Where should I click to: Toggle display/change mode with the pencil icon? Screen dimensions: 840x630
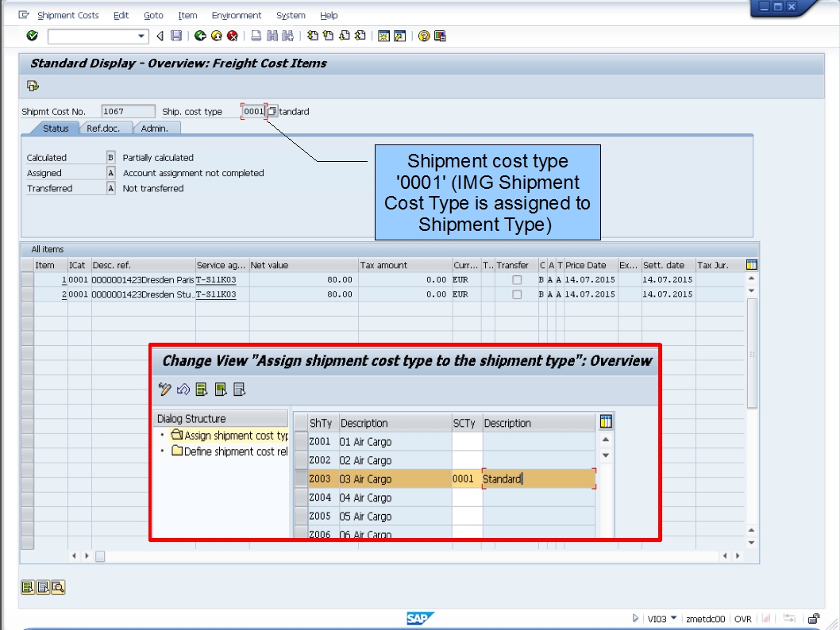165,390
